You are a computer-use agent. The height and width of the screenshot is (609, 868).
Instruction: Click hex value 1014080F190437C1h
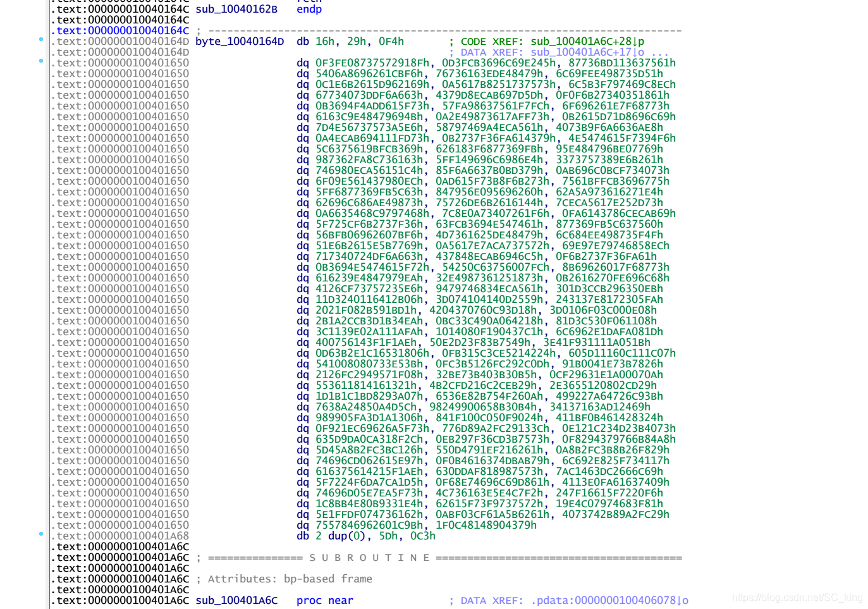click(x=489, y=331)
